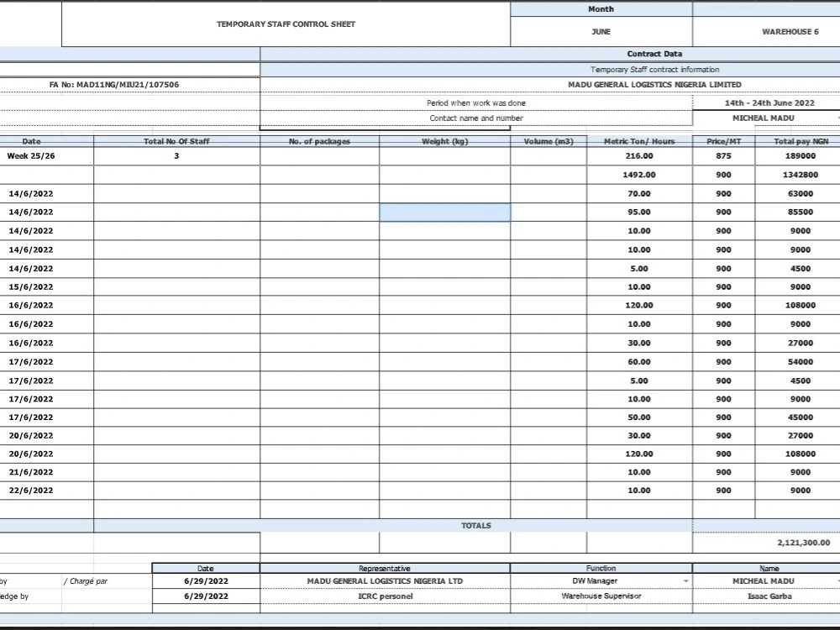Select the staff count cell showing 3

(176, 156)
